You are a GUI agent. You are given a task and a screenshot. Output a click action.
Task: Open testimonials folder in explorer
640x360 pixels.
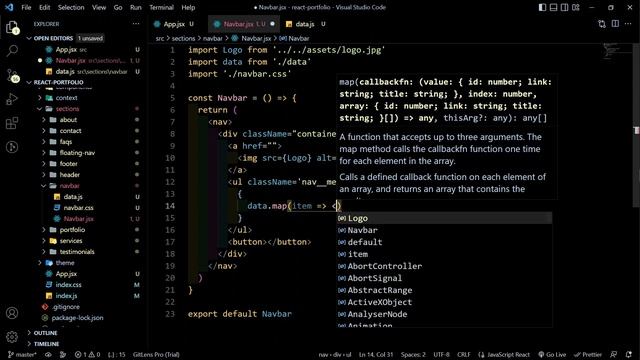(77, 252)
